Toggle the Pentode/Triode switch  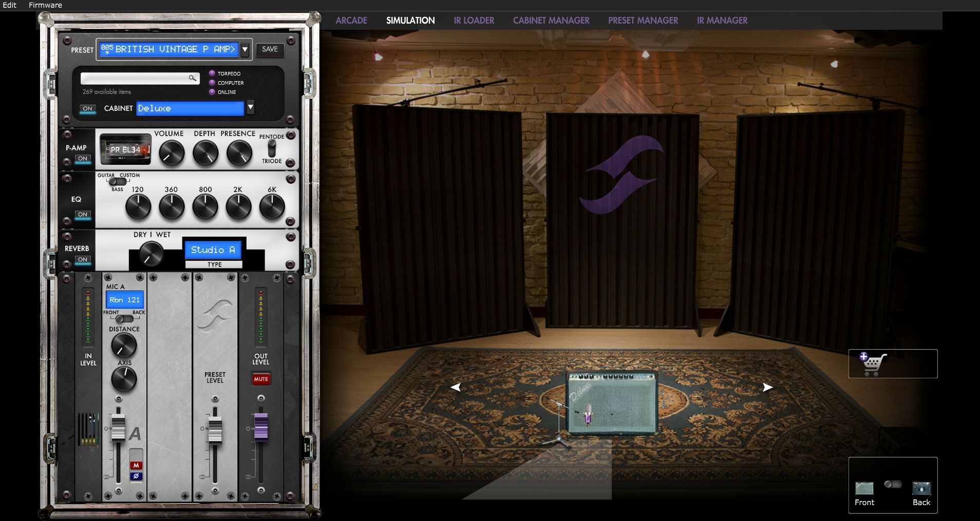(x=272, y=149)
